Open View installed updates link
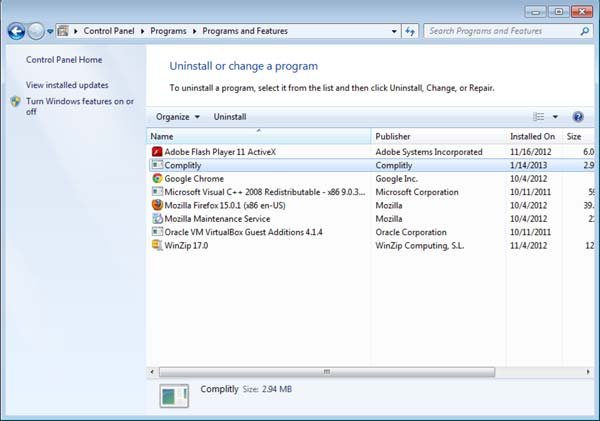This screenshot has height=421, width=600. (67, 85)
